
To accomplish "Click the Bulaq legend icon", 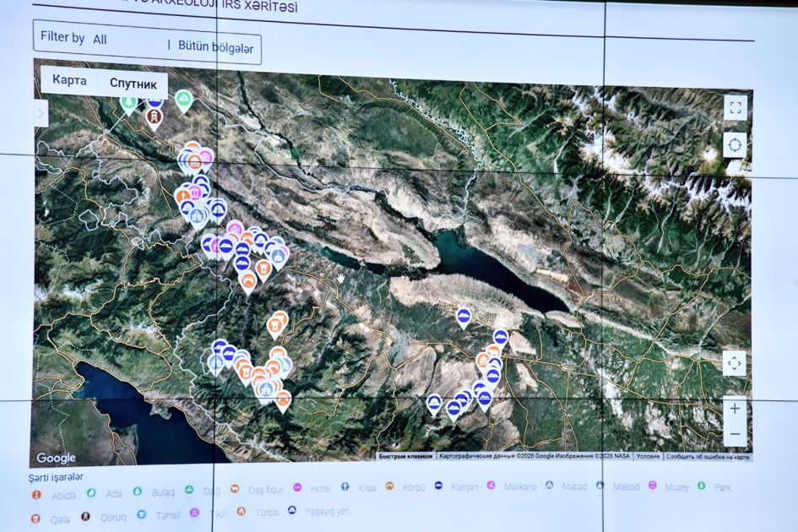I will (137, 491).
